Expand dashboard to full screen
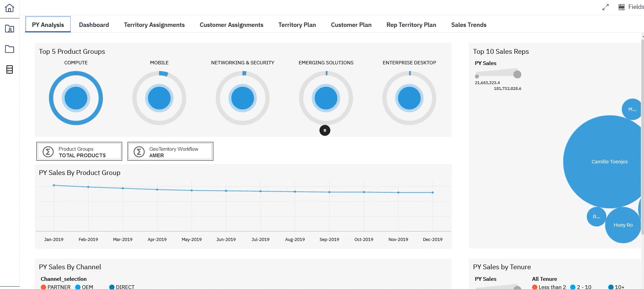644x290 pixels. [606, 7]
